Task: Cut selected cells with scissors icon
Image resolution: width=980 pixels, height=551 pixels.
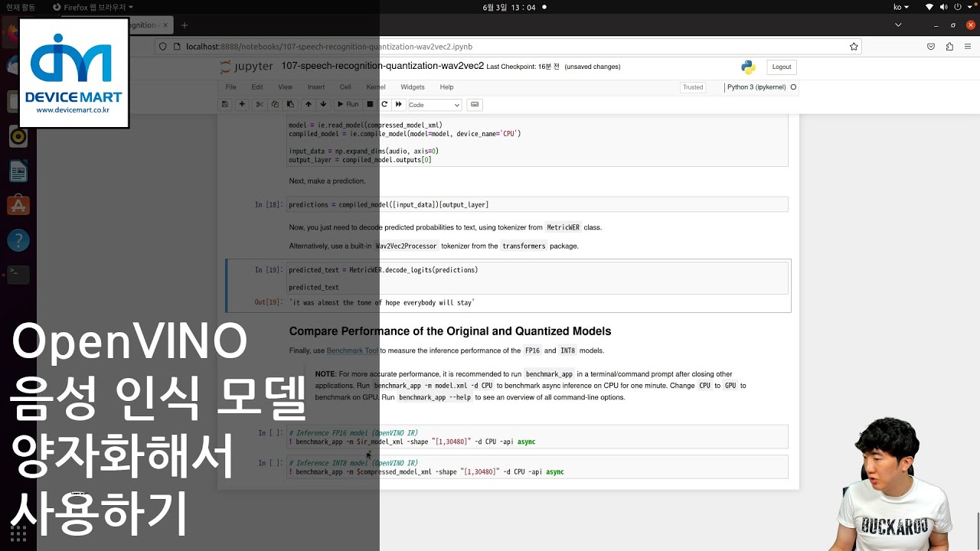Action: pos(260,104)
